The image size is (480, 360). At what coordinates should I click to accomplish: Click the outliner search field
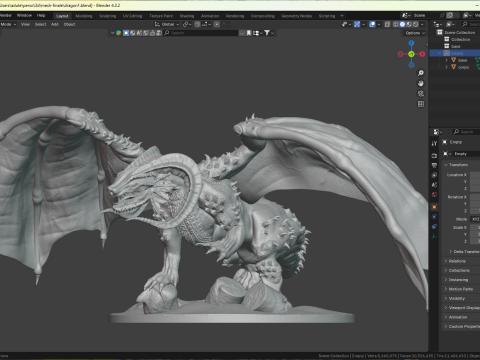(x=470, y=24)
